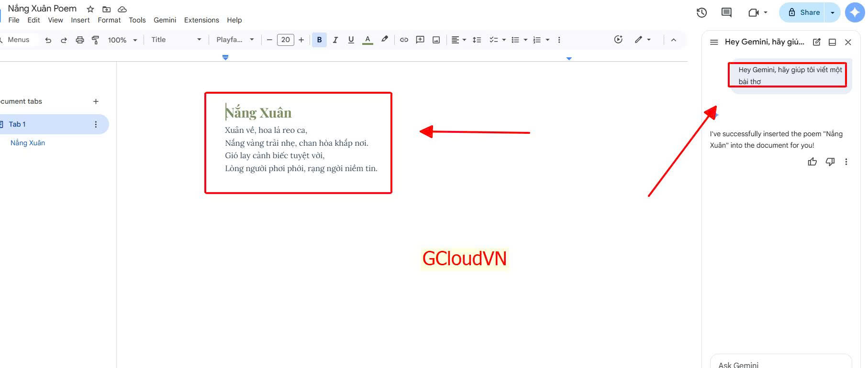This screenshot has height=368, width=868.
Task: Increase font size with plus button
Action: click(301, 40)
